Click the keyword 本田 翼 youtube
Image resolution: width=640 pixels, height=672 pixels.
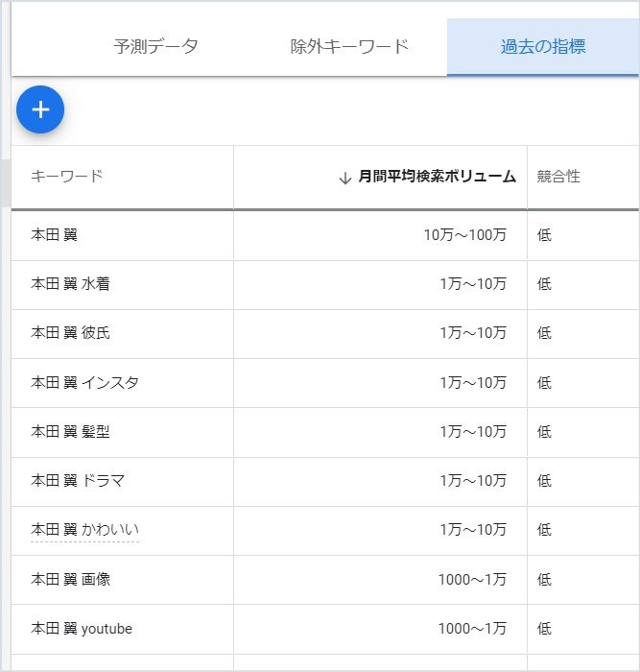[82, 629]
